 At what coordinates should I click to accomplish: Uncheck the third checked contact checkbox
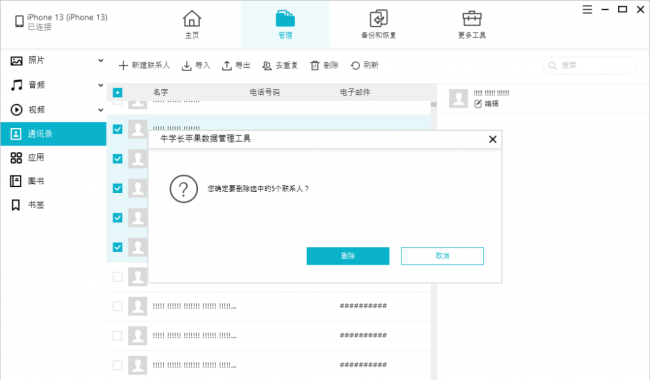pos(118,188)
